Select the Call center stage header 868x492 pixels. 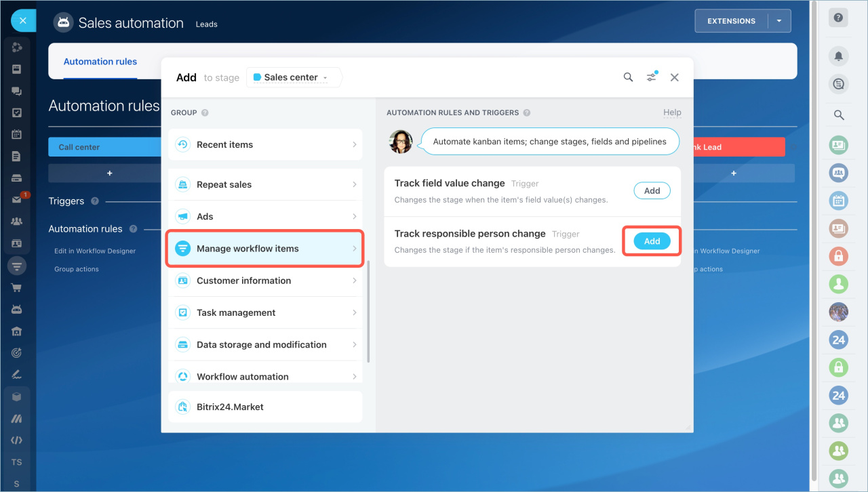105,147
